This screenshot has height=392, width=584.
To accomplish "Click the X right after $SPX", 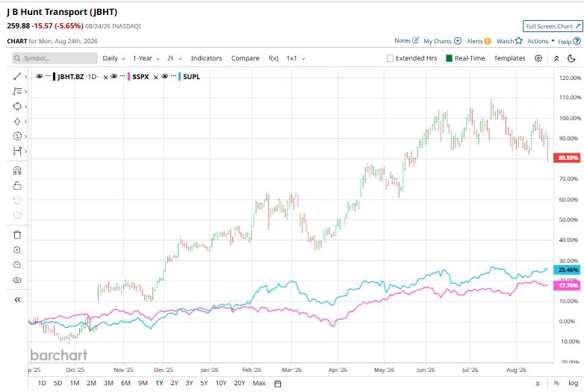I will 155,77.
